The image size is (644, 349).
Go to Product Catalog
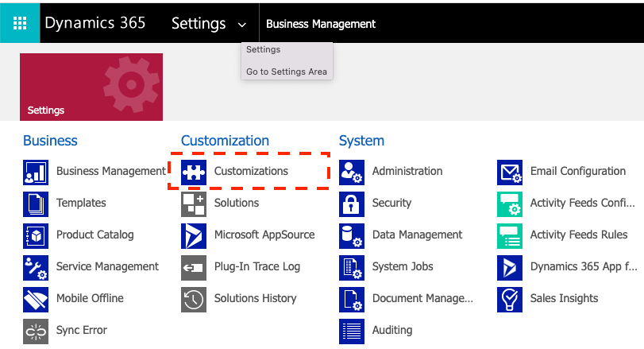tap(94, 235)
